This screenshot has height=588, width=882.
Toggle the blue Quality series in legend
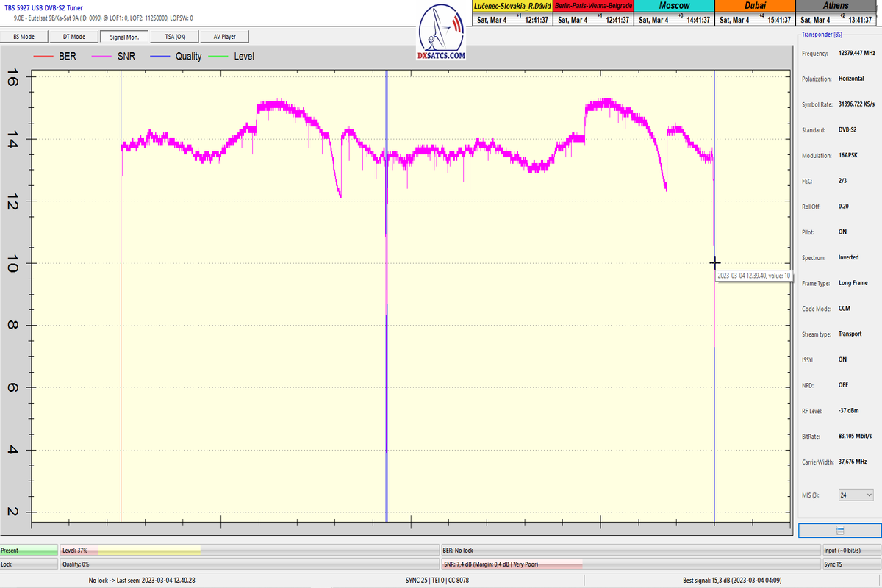tap(176, 56)
